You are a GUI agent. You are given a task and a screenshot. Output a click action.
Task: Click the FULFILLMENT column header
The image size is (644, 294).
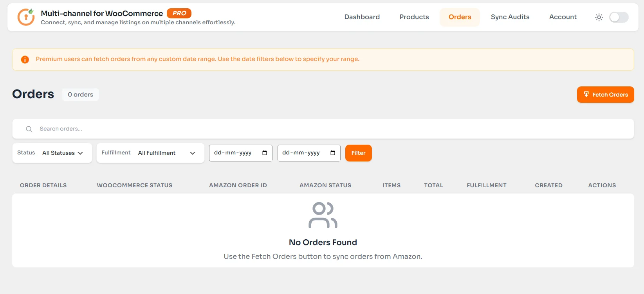click(487, 185)
